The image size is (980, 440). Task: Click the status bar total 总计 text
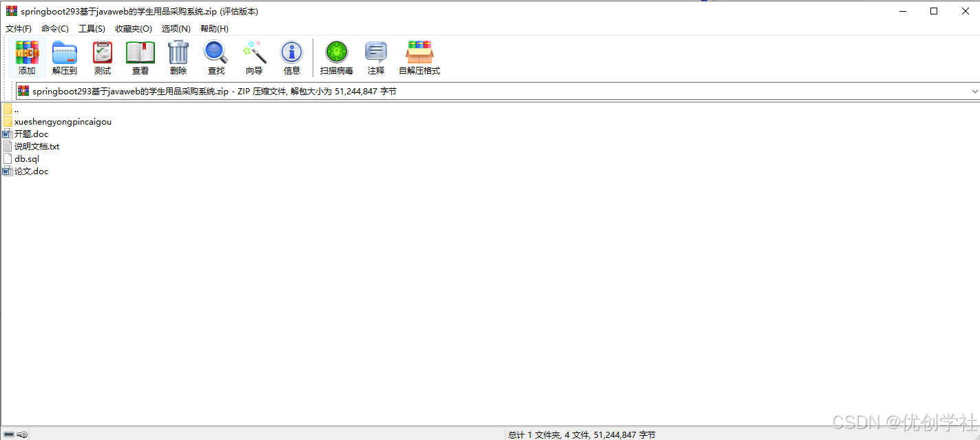(582, 434)
